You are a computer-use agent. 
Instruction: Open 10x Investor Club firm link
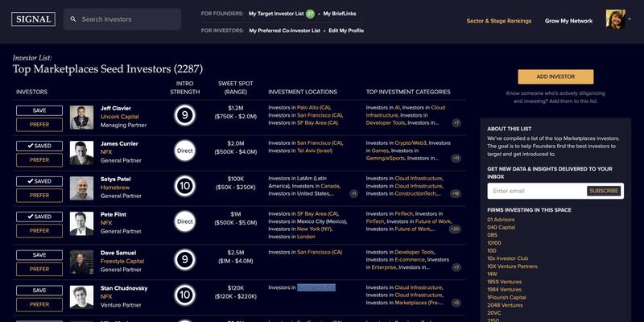coord(508,258)
